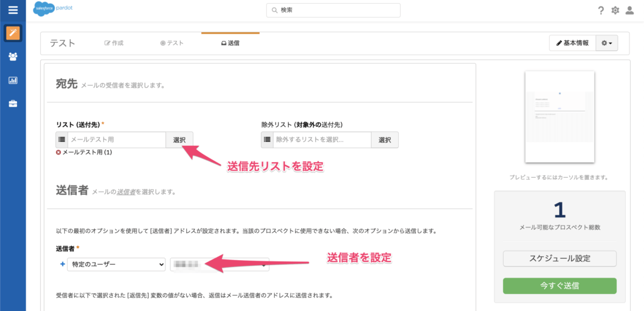644x311 pixels.
Task: Switch to the 送信 tab
Action: (x=230, y=43)
